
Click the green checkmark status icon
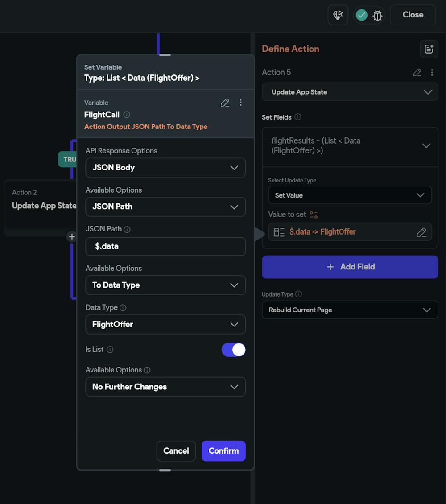[362, 15]
